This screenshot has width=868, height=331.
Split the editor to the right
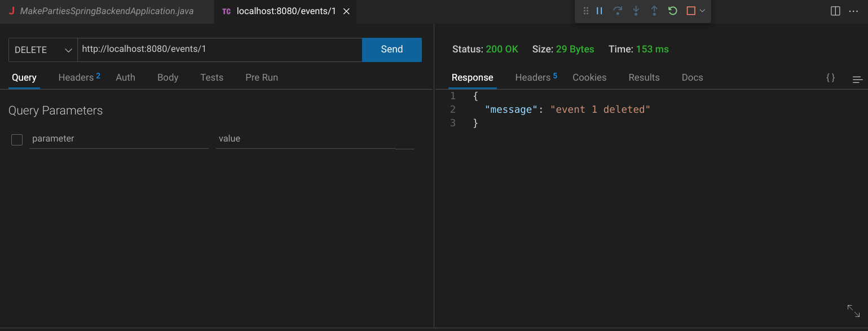click(835, 11)
